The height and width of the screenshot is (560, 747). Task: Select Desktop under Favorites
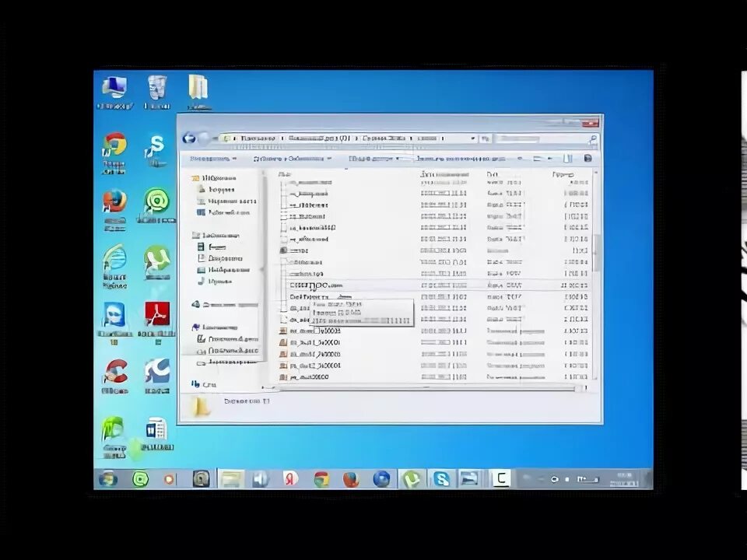pyautogui.click(x=223, y=212)
